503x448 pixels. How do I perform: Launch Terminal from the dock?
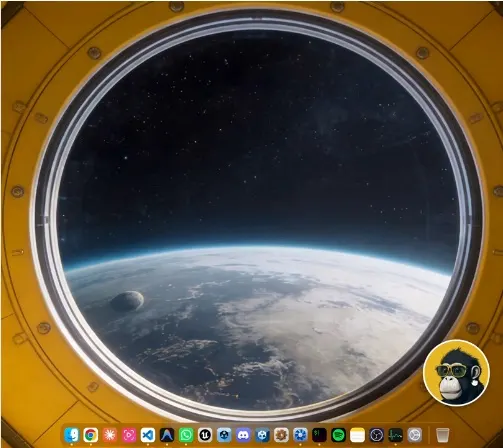click(x=319, y=435)
